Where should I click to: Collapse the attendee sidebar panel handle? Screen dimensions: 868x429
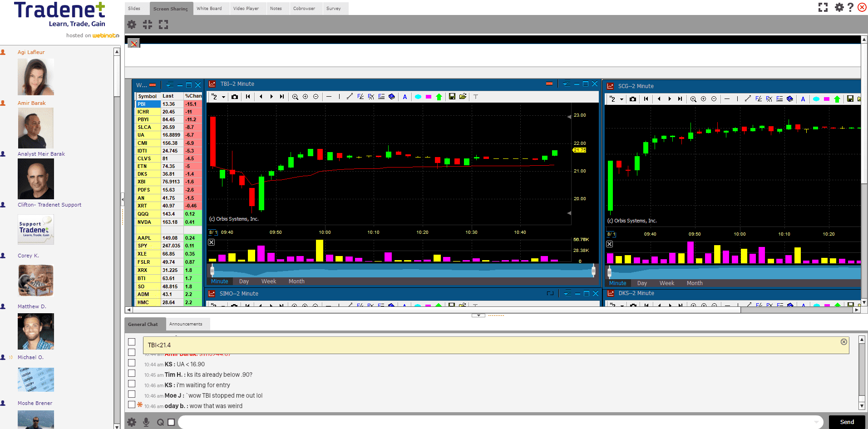[x=122, y=199]
